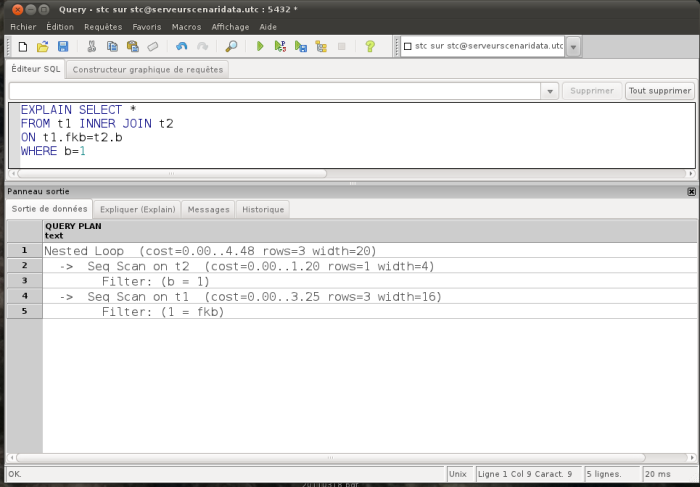Select row 1 header in query plan
The image size is (700, 487).
click(25, 250)
